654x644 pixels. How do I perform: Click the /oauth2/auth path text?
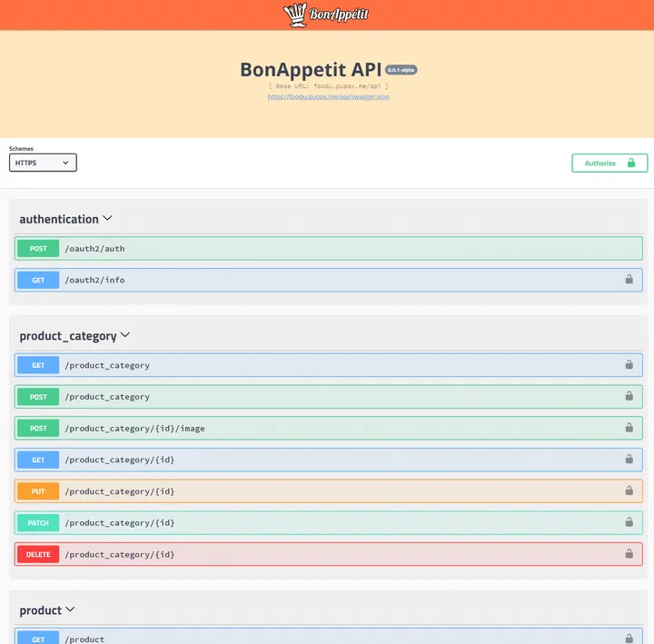tap(94, 249)
